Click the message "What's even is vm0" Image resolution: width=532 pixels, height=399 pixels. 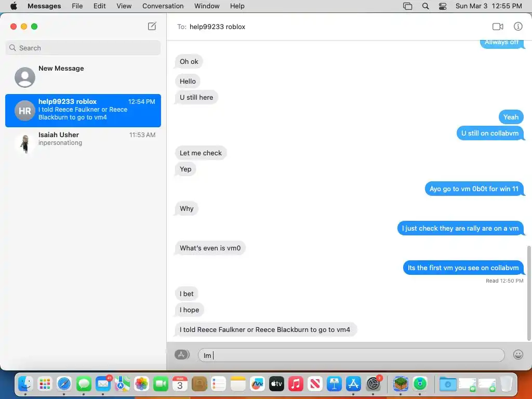pyautogui.click(x=210, y=248)
